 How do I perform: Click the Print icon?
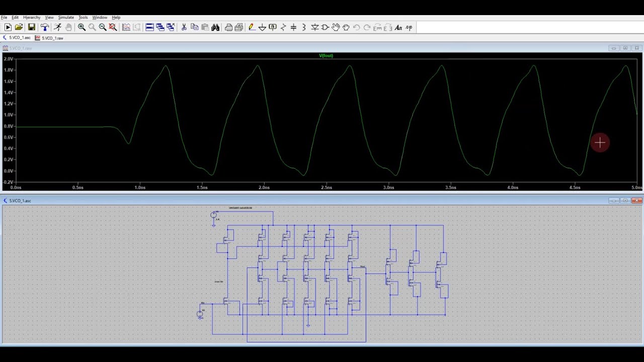tap(228, 27)
